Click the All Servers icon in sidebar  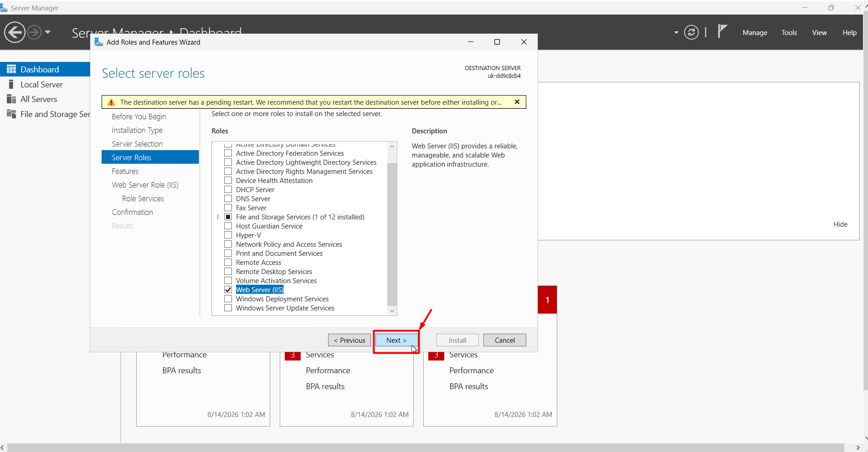[x=11, y=99]
